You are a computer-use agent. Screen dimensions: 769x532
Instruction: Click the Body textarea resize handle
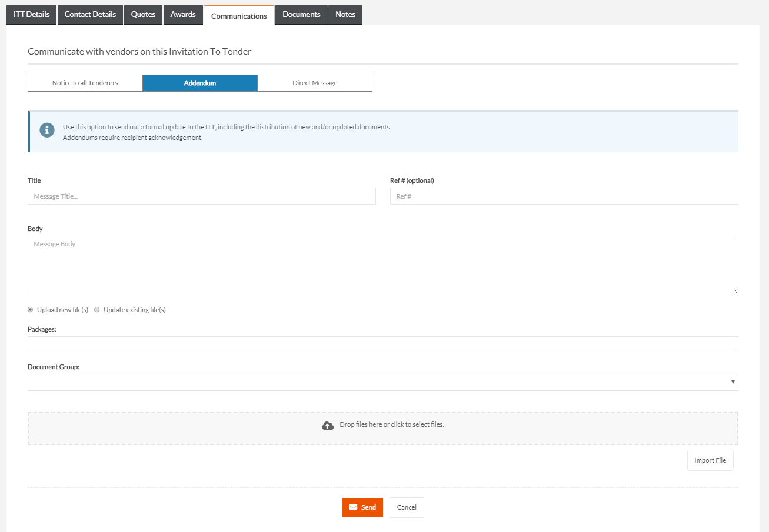pyautogui.click(x=734, y=291)
